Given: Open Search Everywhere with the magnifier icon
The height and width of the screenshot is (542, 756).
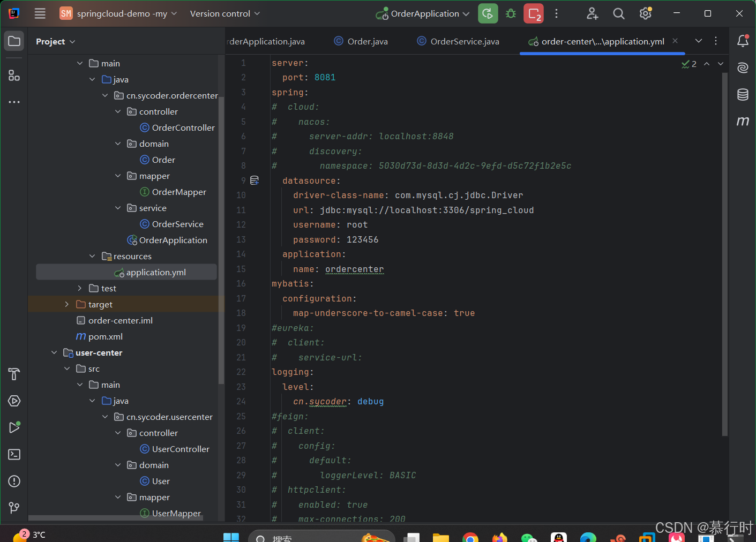Looking at the screenshot, I should (x=618, y=13).
